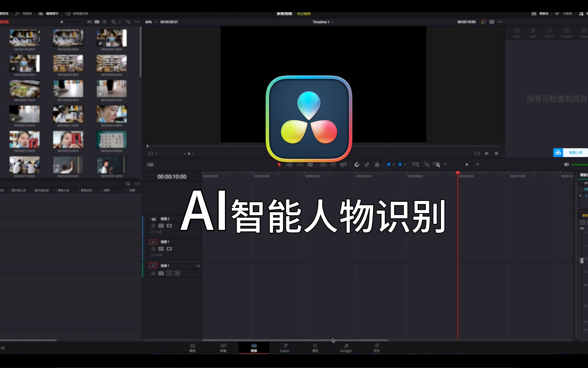This screenshot has height=368, width=588.
Task: Click the loop playback icon in viewer
Action: 477,153
